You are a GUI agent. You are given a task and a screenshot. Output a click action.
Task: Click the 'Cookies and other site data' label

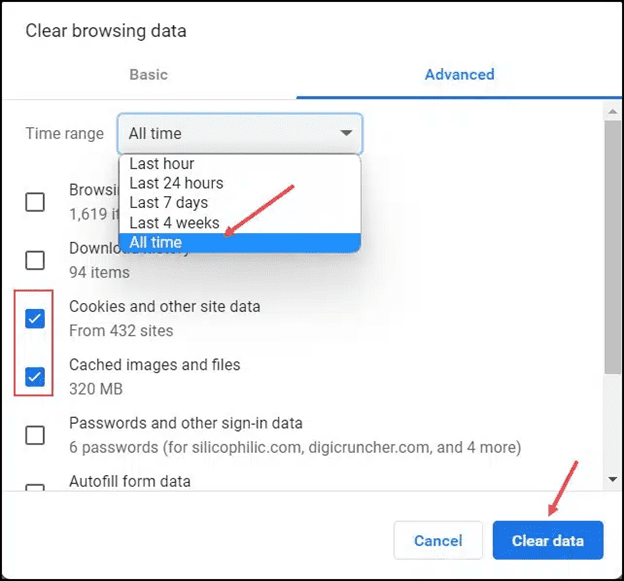coord(164,307)
